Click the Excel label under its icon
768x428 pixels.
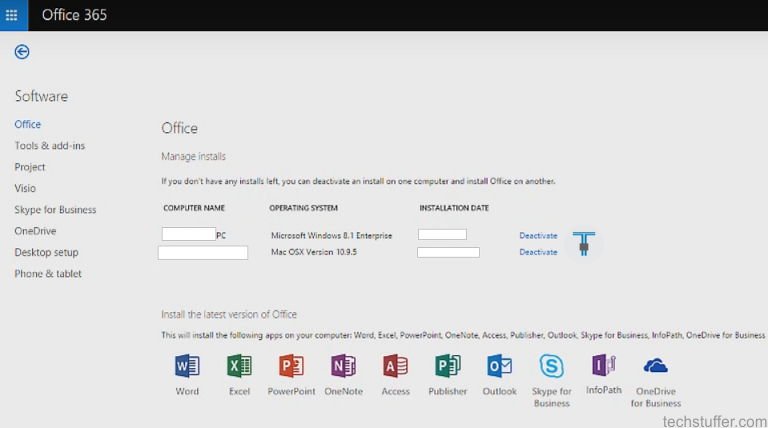239,391
